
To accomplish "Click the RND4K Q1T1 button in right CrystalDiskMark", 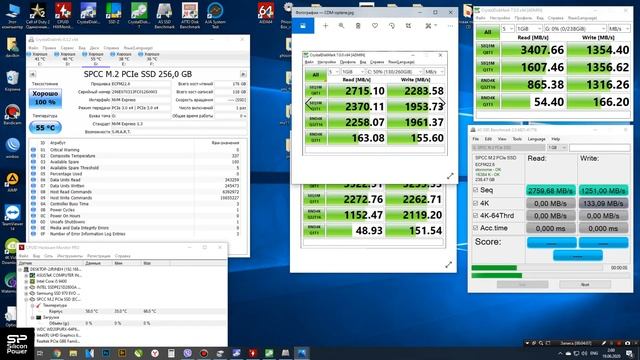I will [488, 101].
